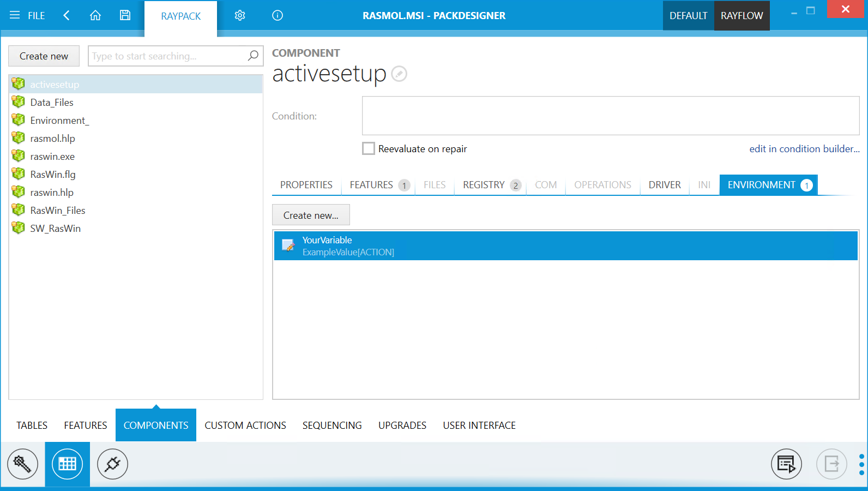Open the OPERATIONS tab
This screenshot has width=868, height=491.
tap(602, 185)
